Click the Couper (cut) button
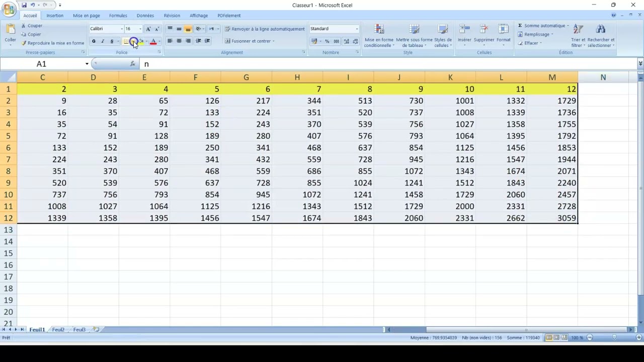Screen dimensions: 644x362 point(31,26)
